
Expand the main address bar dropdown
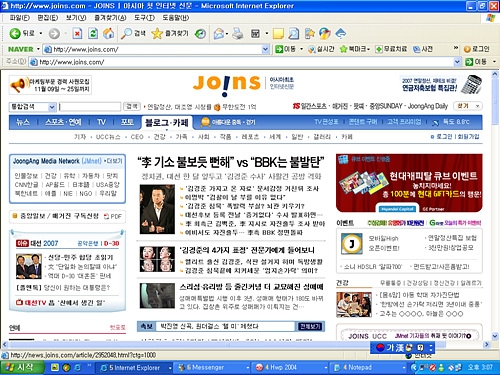457,62
